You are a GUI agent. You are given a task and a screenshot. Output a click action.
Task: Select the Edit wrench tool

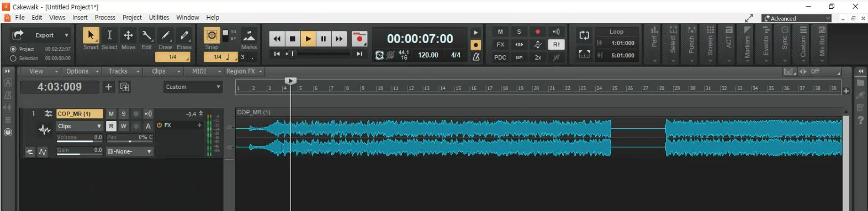[x=147, y=35]
